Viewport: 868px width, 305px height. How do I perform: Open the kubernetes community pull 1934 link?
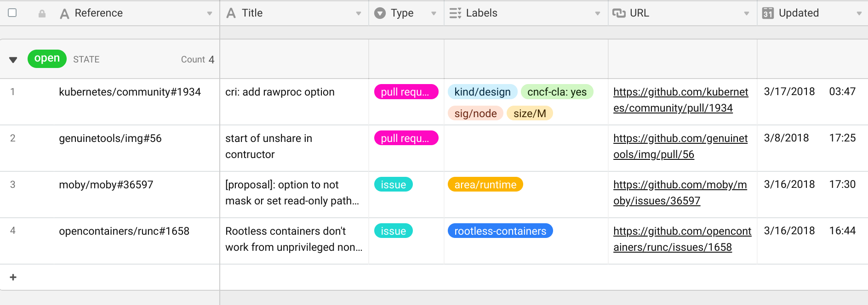click(680, 100)
